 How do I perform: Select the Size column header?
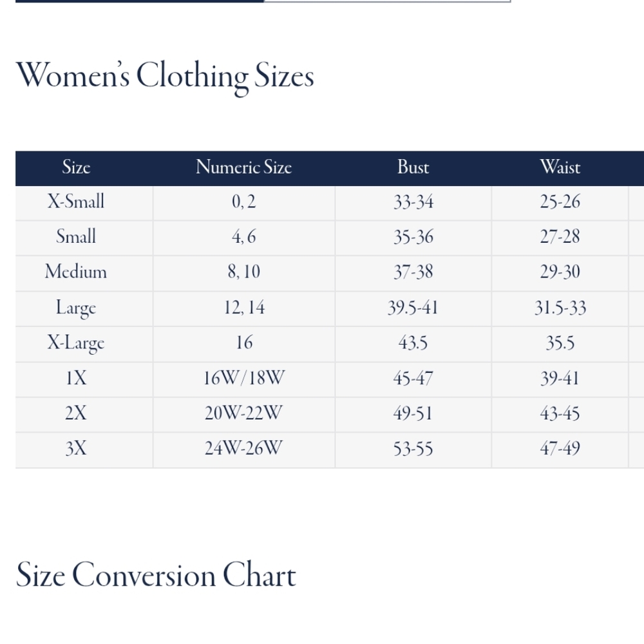point(77,167)
